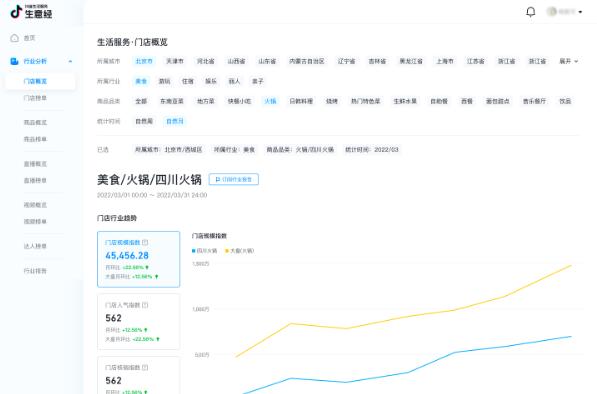Screen dimensions: 597x394
Task: Select category 全部
Action: click(x=141, y=101)
